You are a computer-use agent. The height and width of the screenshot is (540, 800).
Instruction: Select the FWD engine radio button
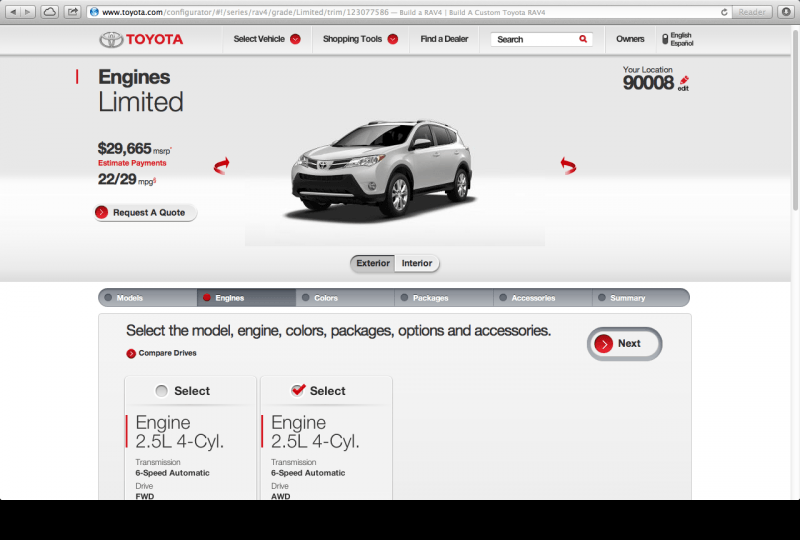(x=161, y=391)
